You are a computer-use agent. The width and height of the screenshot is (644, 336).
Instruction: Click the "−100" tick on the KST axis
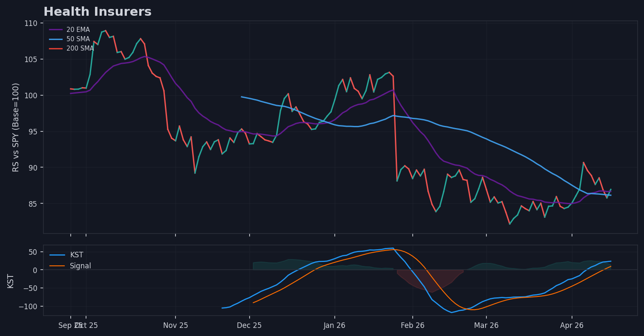click(29, 307)
